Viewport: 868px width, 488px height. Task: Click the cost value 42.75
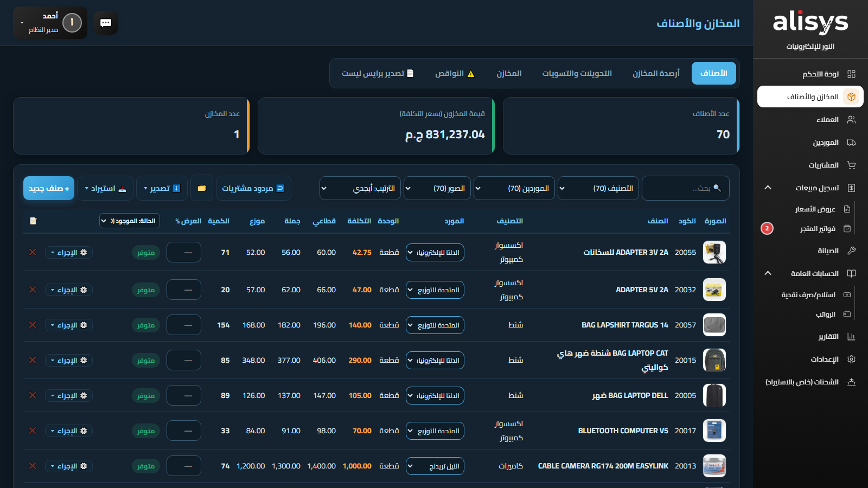(362, 252)
